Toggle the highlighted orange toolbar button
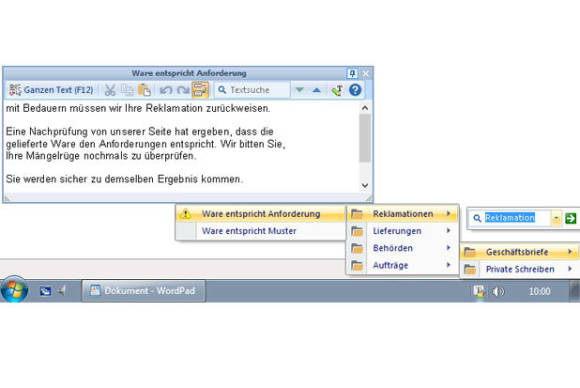The width and height of the screenshot is (580, 388). 200,90
